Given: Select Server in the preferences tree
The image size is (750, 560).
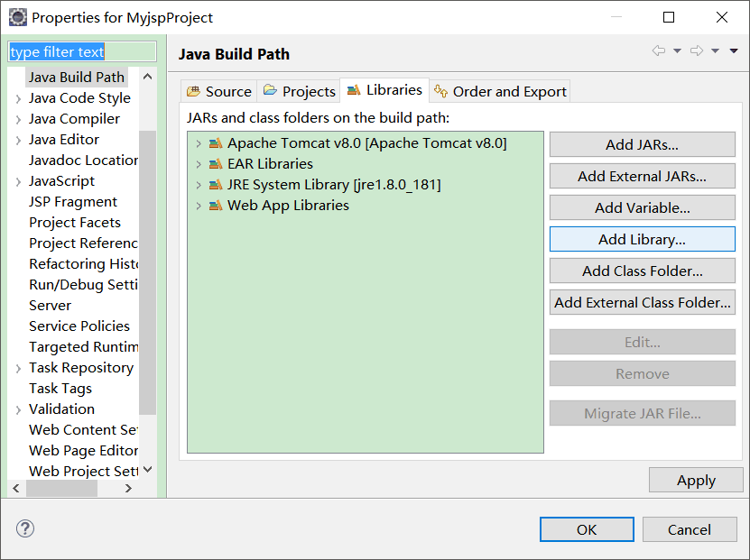Looking at the screenshot, I should point(50,306).
